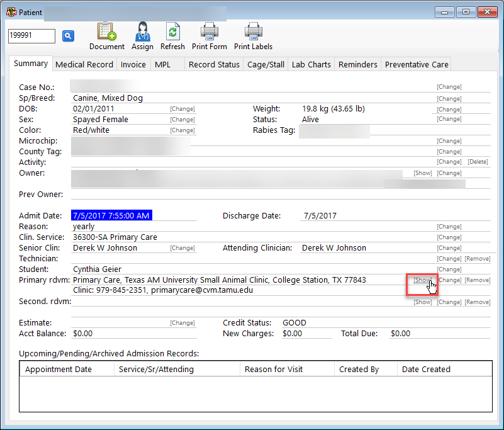This screenshot has height=430, width=504.
Task: Change the Student entry
Action: [x=449, y=269]
